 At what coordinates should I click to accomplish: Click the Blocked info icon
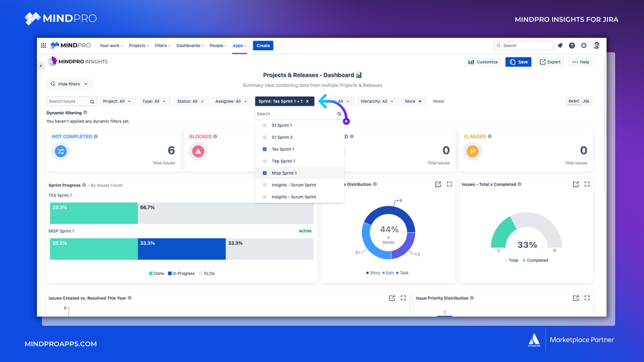[215, 137]
